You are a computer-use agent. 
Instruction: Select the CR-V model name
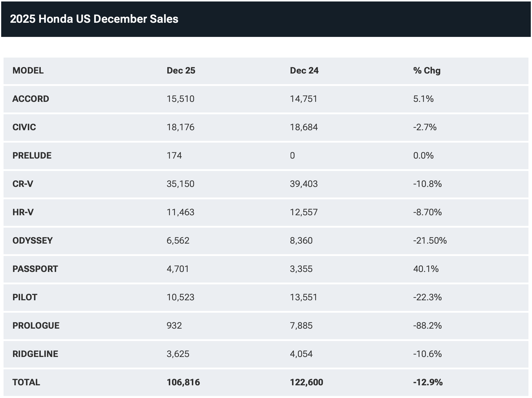23,184
